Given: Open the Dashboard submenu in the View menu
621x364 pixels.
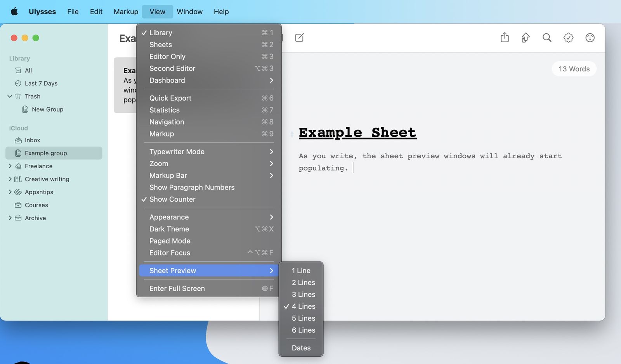Looking at the screenshot, I should tap(167, 80).
